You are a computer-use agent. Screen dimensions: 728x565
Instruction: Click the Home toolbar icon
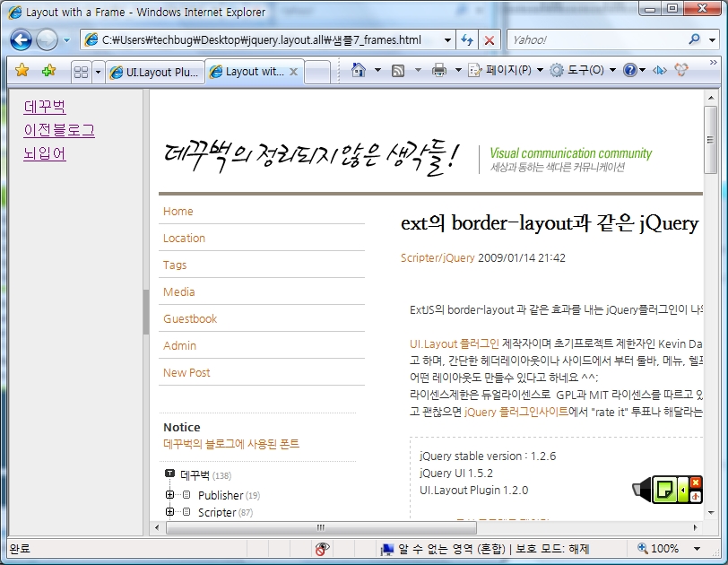pyautogui.click(x=358, y=70)
